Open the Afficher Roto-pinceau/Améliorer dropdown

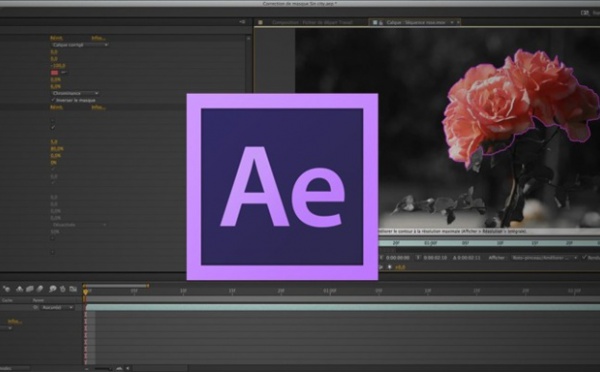point(545,258)
